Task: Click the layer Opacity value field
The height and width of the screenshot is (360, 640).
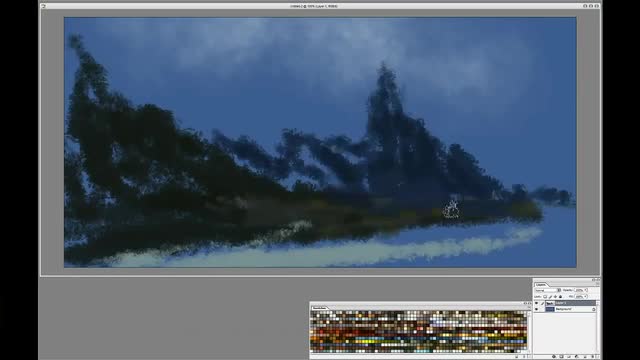Action: (x=579, y=290)
